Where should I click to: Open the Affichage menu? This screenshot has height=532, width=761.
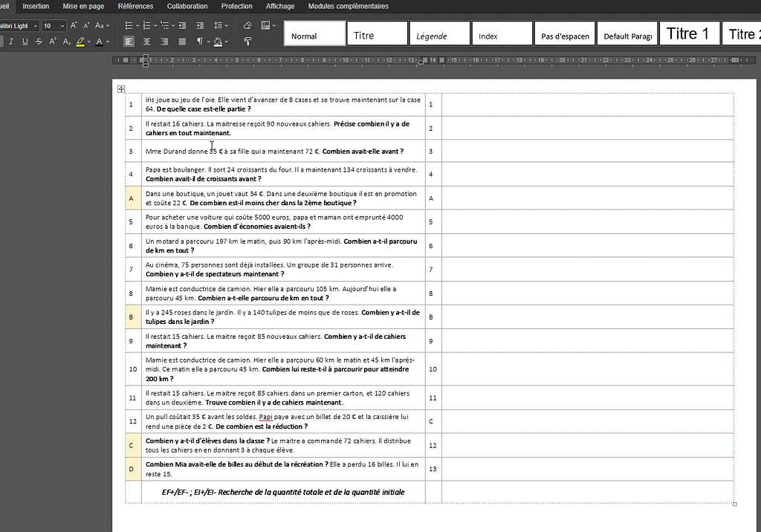[280, 6]
